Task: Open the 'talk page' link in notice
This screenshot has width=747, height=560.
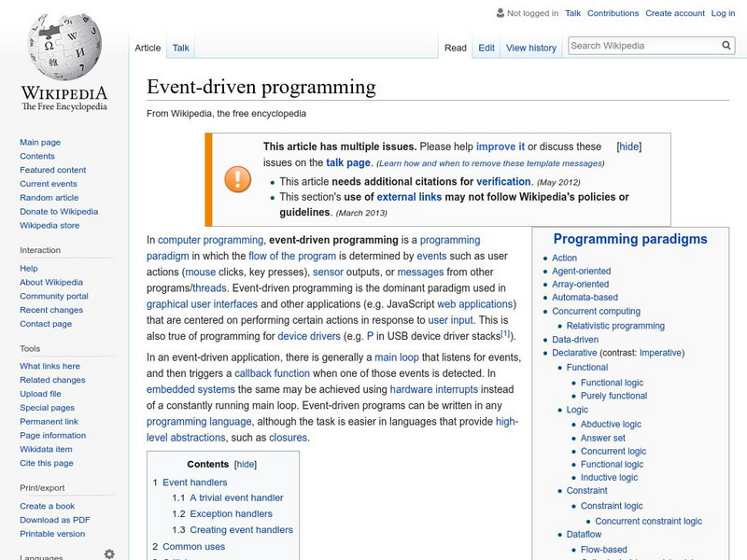Action: [x=347, y=162]
